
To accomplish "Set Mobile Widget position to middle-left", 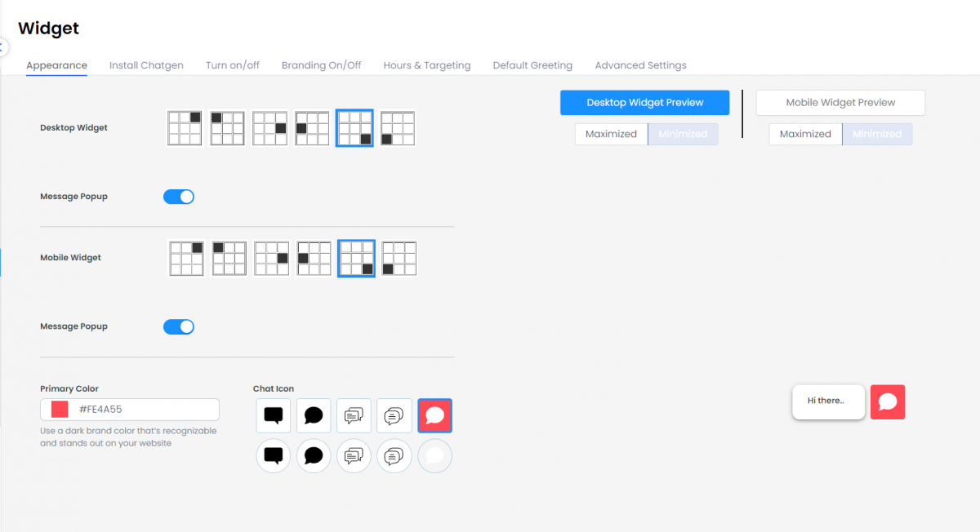I will (314, 258).
